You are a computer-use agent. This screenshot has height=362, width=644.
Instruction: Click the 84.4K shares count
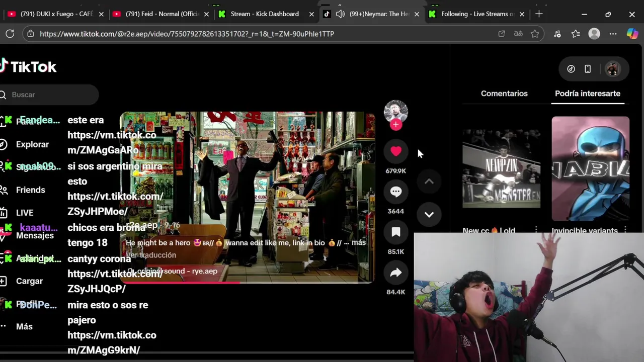(396, 292)
